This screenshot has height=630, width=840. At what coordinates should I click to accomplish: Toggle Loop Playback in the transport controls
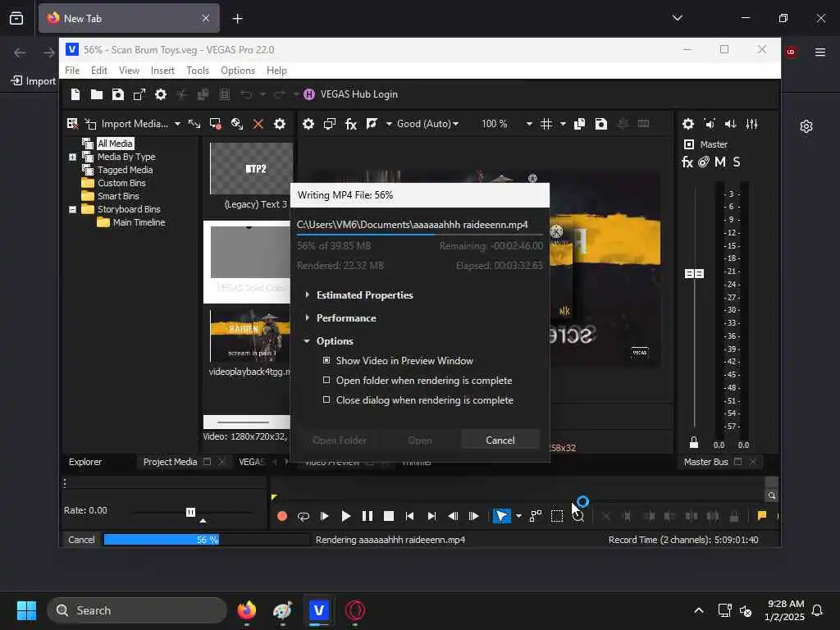click(x=304, y=516)
